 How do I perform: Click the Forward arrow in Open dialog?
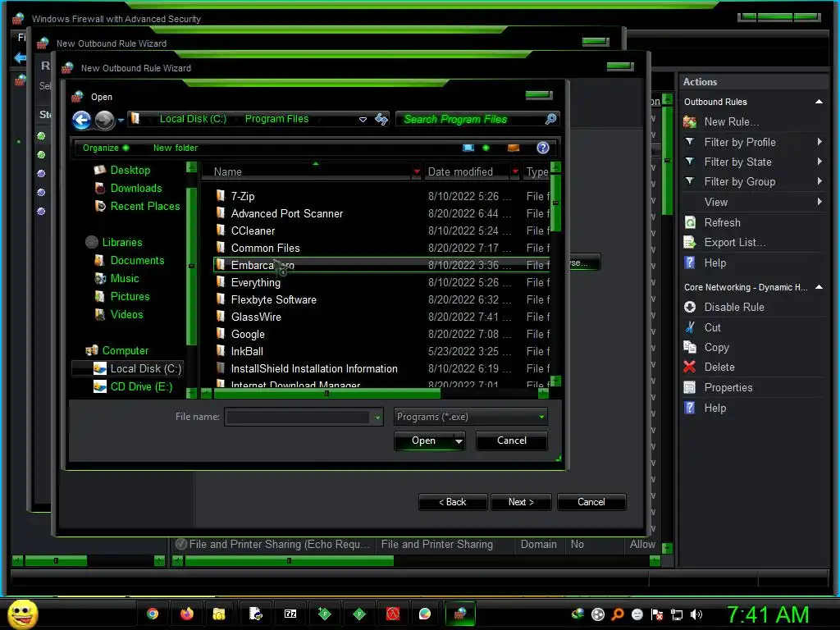click(104, 120)
